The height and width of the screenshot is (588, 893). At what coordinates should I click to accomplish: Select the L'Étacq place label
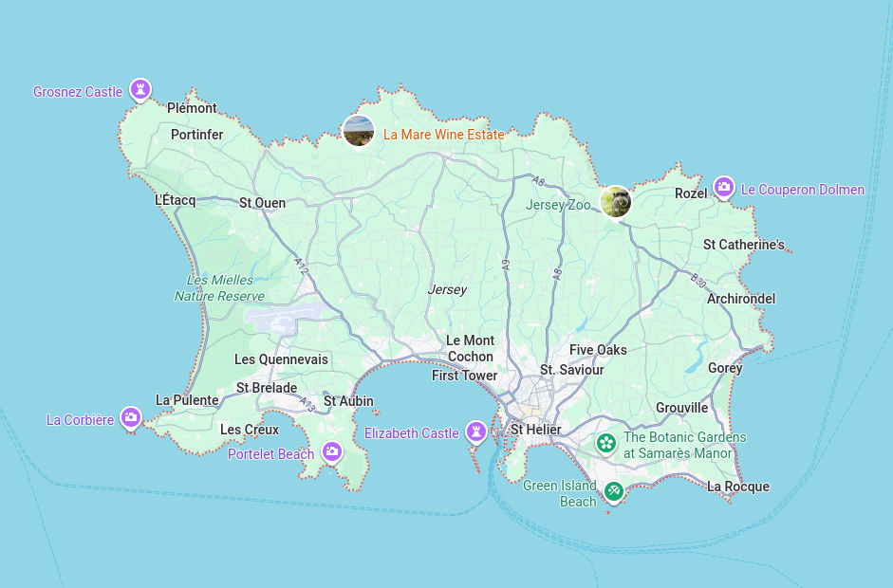tap(176, 200)
